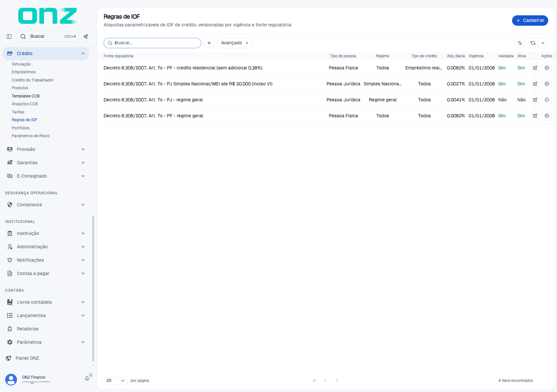Click the ONZ Finance user avatar
The width and height of the screenshot is (557, 392).
[x=11, y=380]
